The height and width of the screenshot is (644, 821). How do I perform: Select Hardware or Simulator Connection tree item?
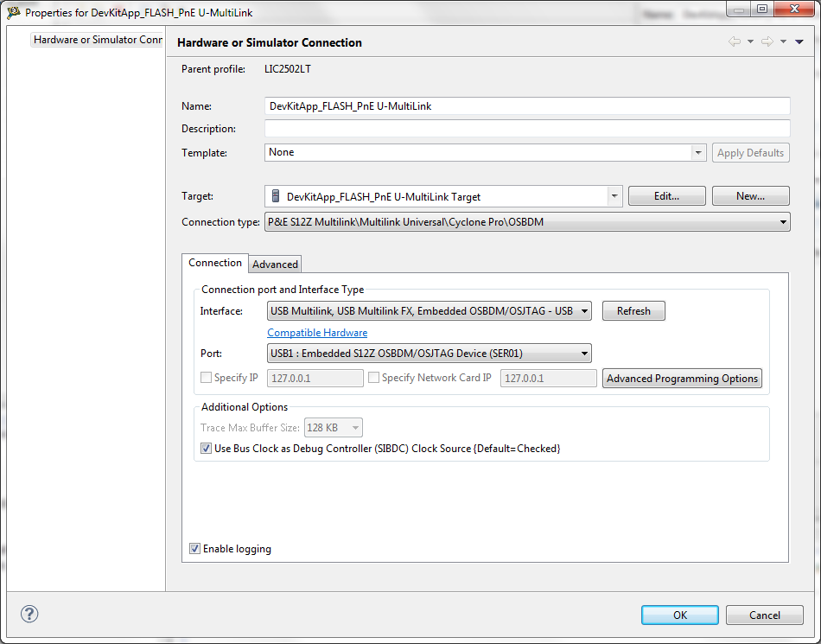point(98,39)
